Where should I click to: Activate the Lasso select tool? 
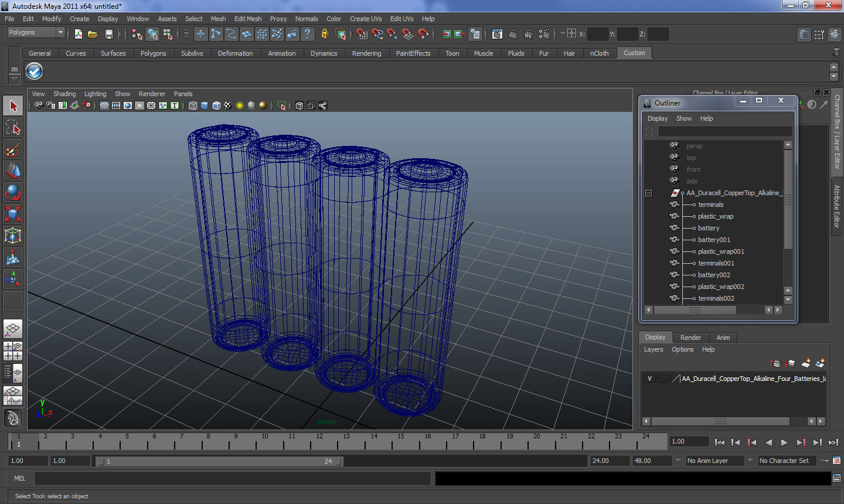click(x=13, y=128)
